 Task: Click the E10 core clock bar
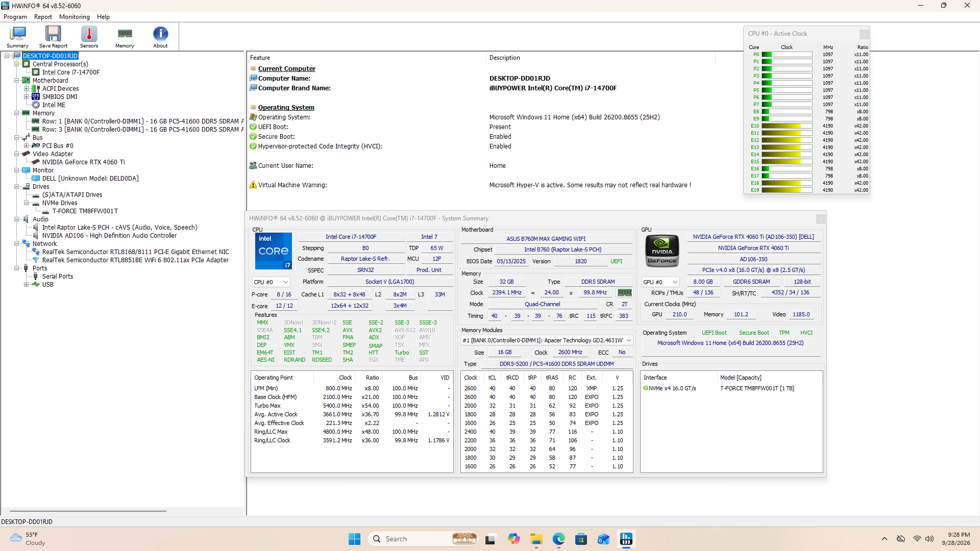(787, 126)
